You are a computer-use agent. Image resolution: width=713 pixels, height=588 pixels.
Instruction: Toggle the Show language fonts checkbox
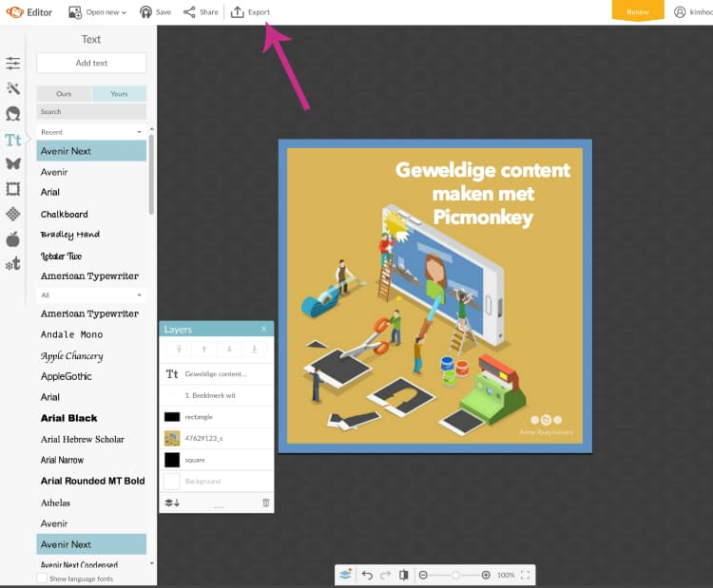coord(42,579)
